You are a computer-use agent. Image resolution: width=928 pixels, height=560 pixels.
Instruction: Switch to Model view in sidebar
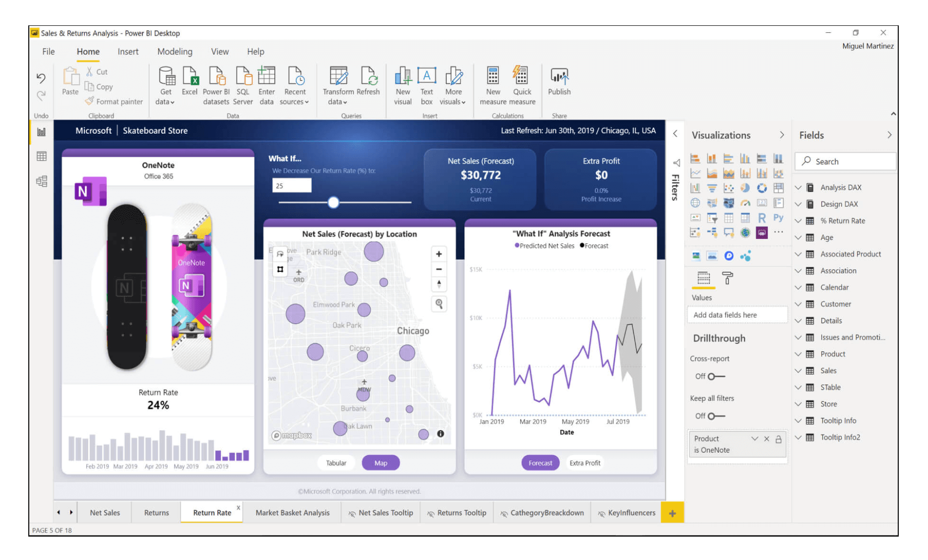(41, 181)
